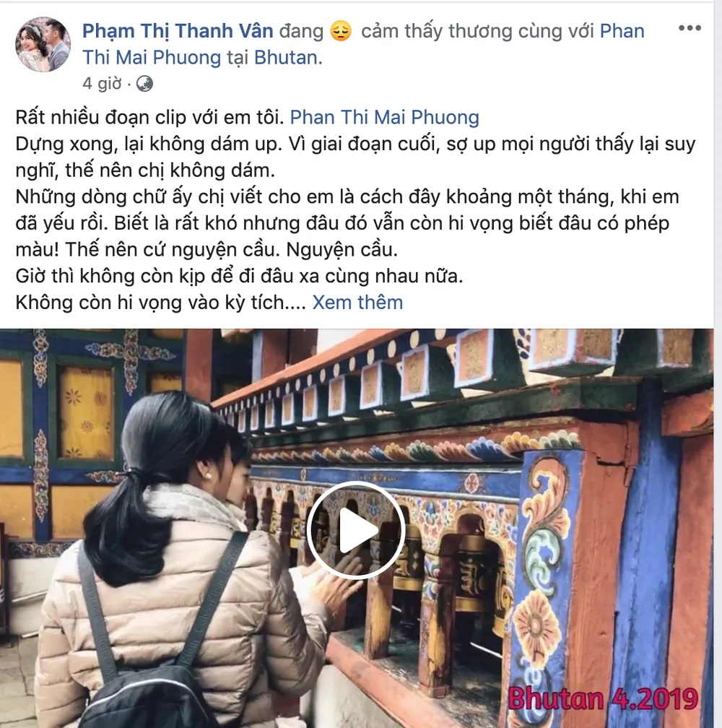This screenshot has width=722, height=728.
Task: Click the "Bhutan 4.2019" caption on video
Action: coord(602,699)
